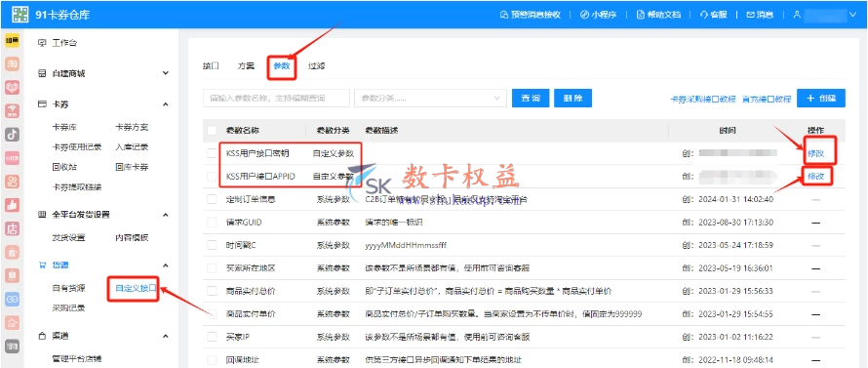Image resolution: width=868 pixels, height=368 pixels.
Task: Click the 预警消息接收 alert icon
Action: [x=504, y=15]
